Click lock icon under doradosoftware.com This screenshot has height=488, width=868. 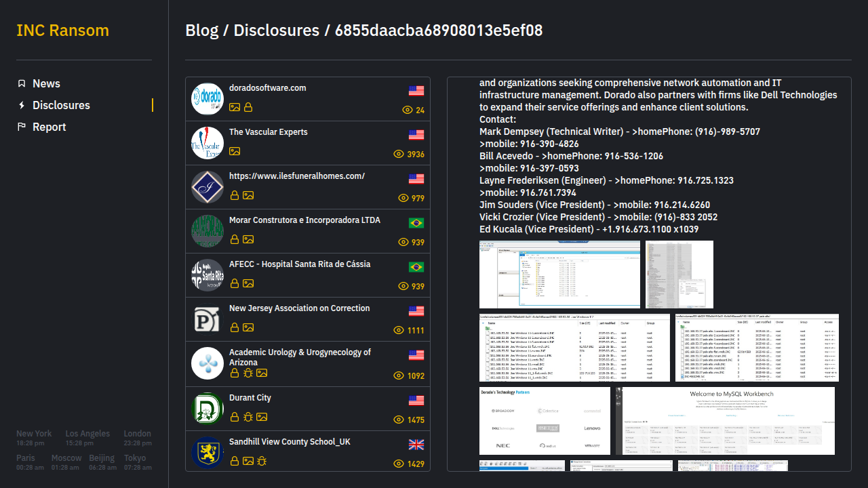click(x=248, y=107)
